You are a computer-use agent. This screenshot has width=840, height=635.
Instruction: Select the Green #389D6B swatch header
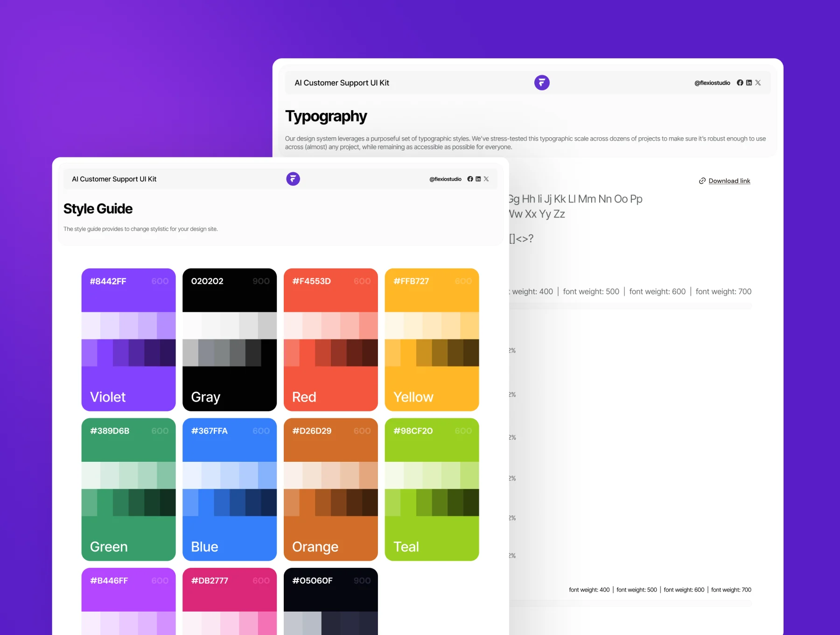tap(128, 440)
